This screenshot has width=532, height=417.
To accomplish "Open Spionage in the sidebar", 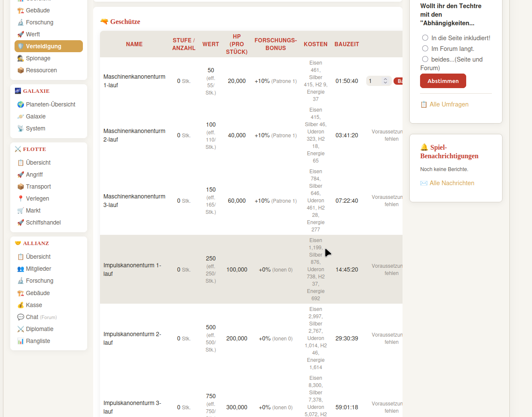I will tap(38, 58).
